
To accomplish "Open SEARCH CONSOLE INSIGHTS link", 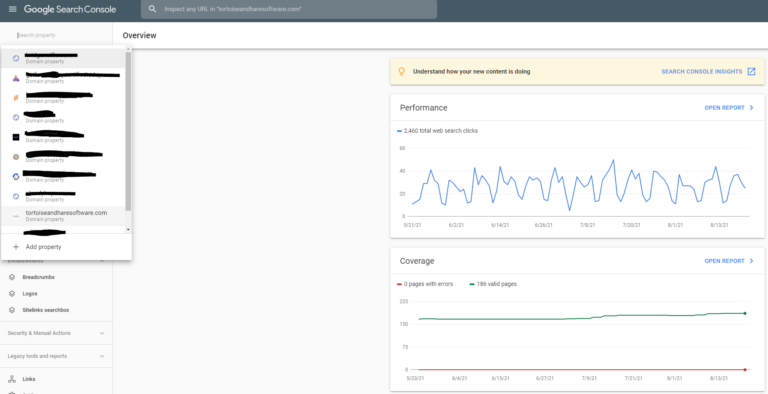I will point(708,72).
